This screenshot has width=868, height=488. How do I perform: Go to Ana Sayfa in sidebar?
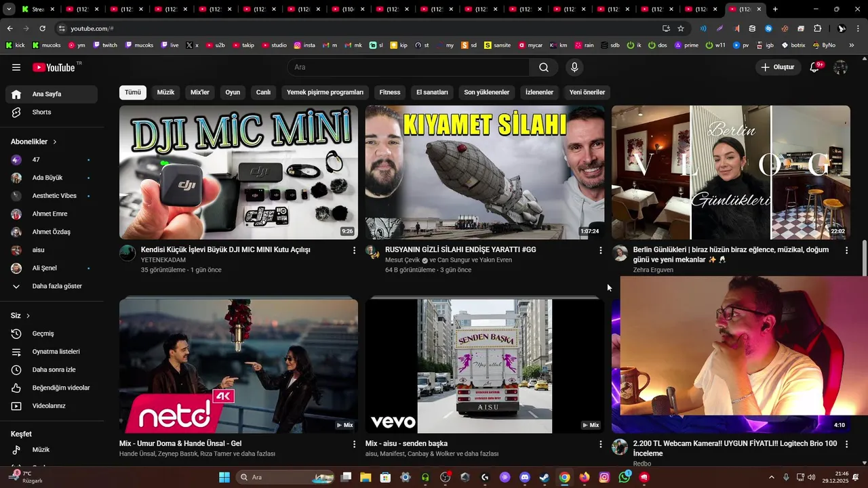52,94
